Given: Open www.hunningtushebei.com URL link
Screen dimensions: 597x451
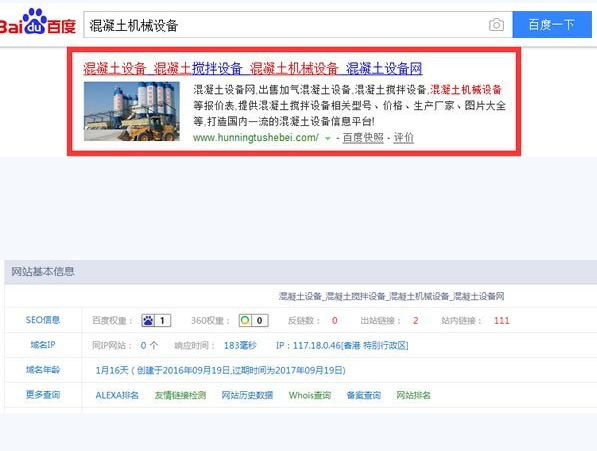Looking at the screenshot, I should 256,138.
